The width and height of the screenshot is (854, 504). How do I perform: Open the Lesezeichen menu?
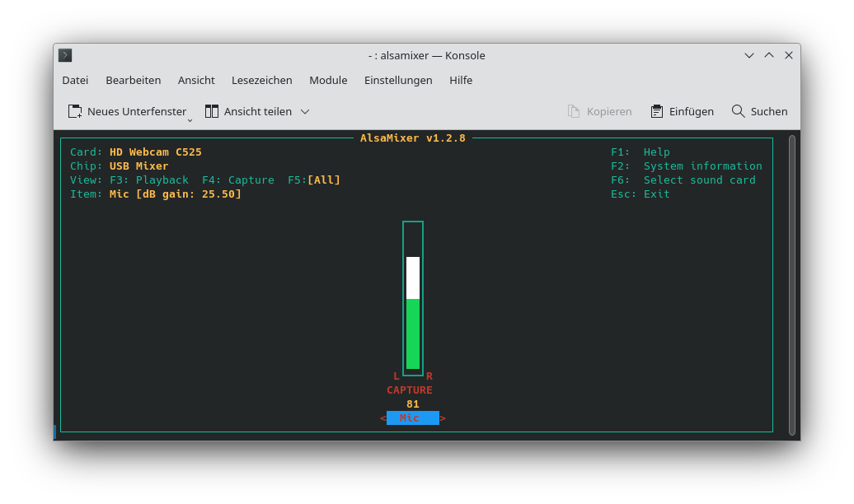pos(261,80)
